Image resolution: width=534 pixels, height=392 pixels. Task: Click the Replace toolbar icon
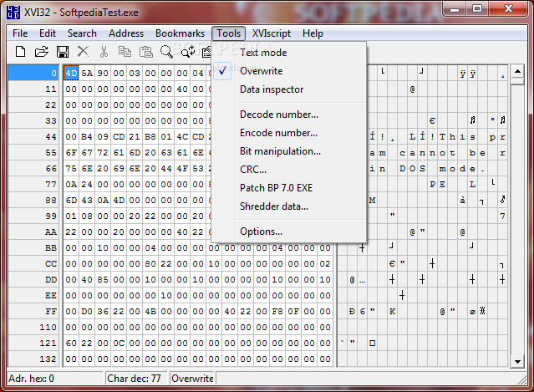[x=188, y=52]
